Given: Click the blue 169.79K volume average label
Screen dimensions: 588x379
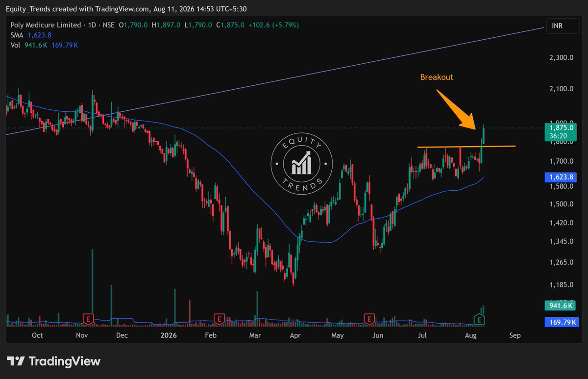Looking at the screenshot, I should 562,322.
